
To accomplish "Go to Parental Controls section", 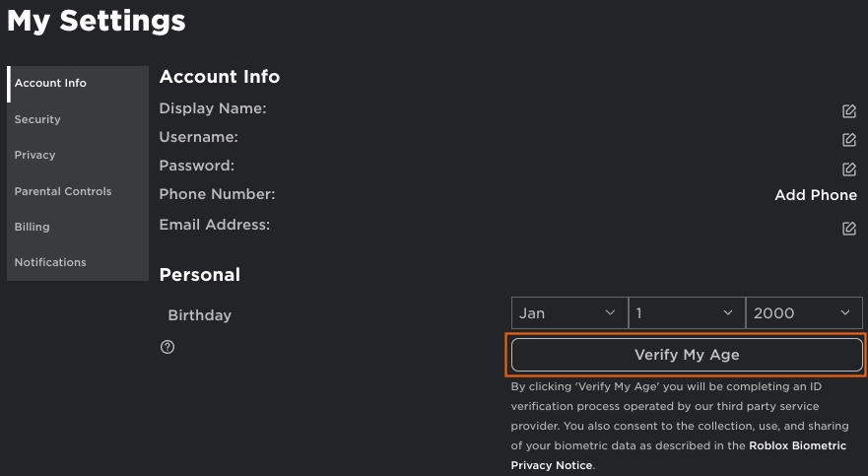I will [63, 191].
